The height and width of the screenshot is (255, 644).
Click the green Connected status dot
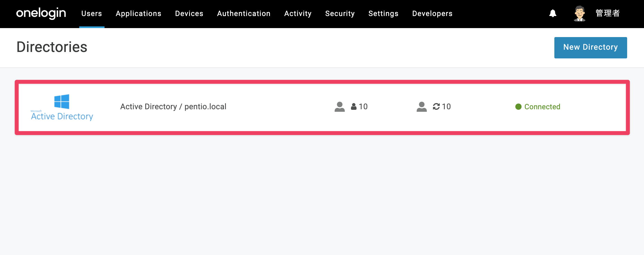coord(518,107)
